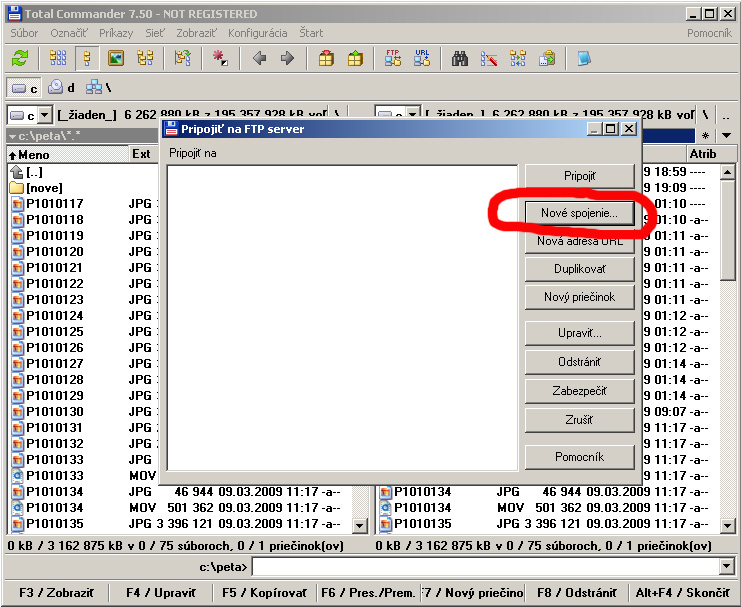Click JPG file icon of P1010117
This screenshot has height=607, width=741.
[17, 204]
